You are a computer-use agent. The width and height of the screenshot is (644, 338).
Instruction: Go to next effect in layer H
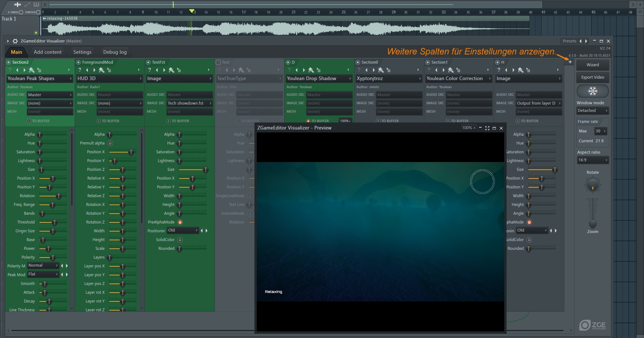[x=513, y=70]
